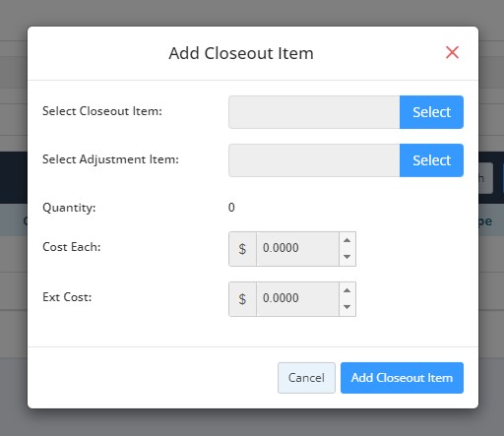Click the Quantity value of 0
The image size is (504, 436).
click(x=231, y=208)
